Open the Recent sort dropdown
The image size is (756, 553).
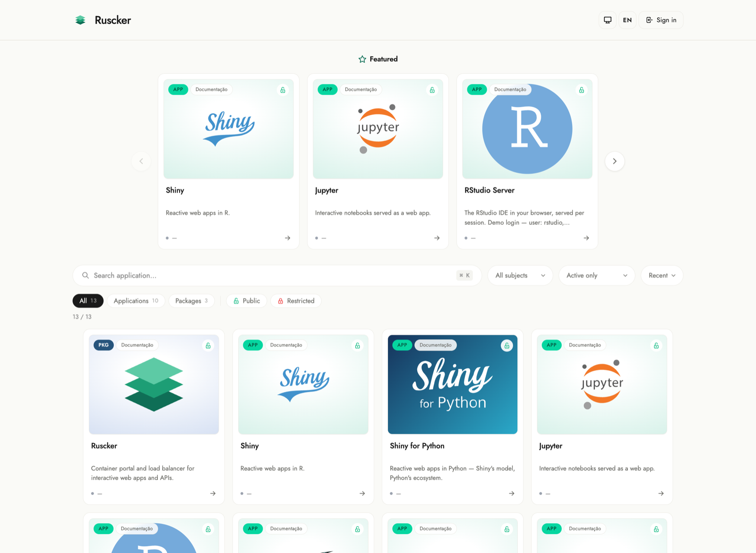pyautogui.click(x=661, y=275)
